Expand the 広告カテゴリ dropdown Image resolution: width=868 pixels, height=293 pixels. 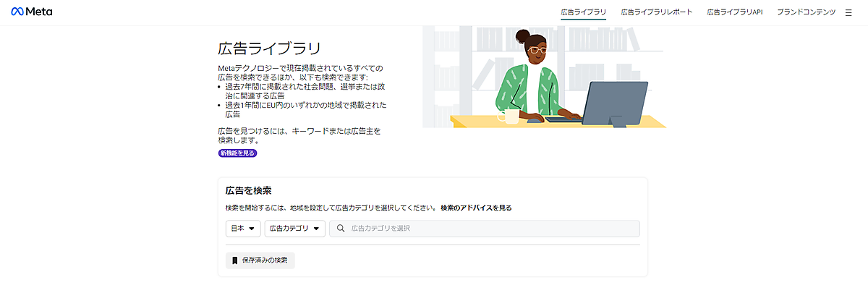pos(295,229)
